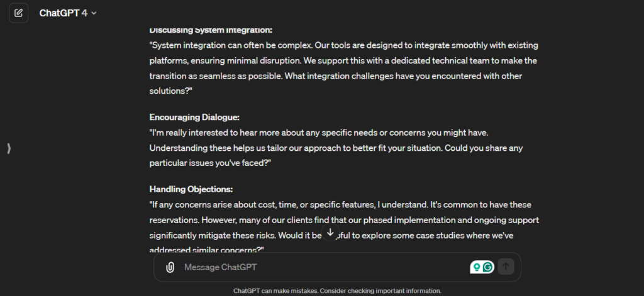Click the Encouraging Dialogue heading
Image resolution: width=644 pixels, height=296 pixels.
pos(196,118)
